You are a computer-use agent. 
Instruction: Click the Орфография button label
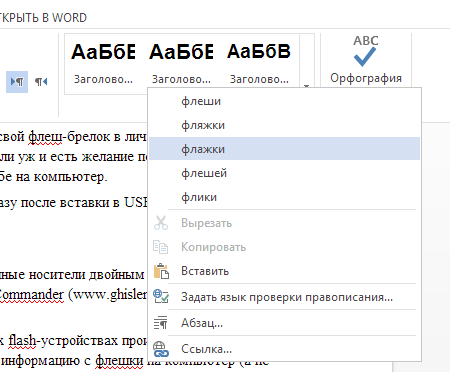[x=366, y=78]
